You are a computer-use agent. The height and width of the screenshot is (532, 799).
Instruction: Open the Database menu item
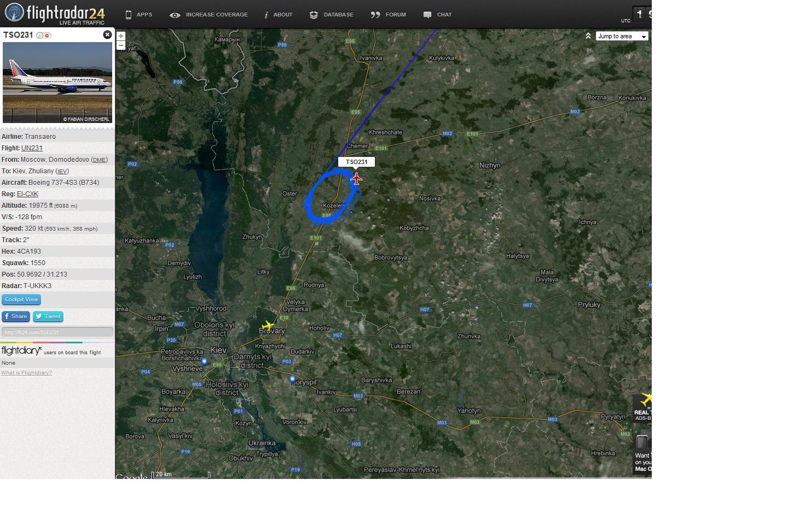(331, 15)
